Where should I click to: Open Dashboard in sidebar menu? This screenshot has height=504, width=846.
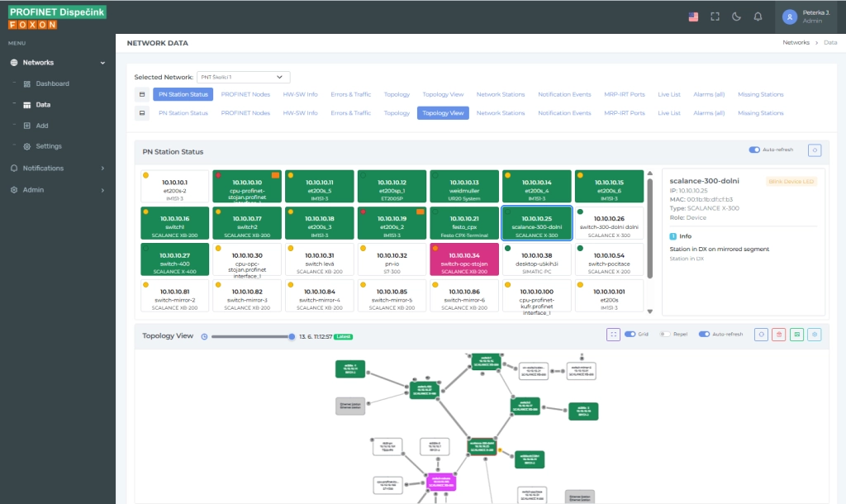(x=52, y=83)
